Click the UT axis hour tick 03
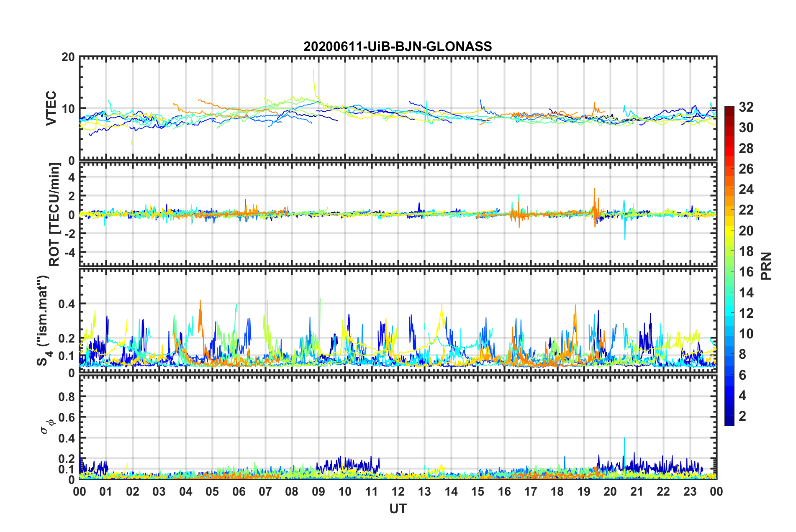Image resolution: width=796 pixels, height=532 pixels. point(159,492)
